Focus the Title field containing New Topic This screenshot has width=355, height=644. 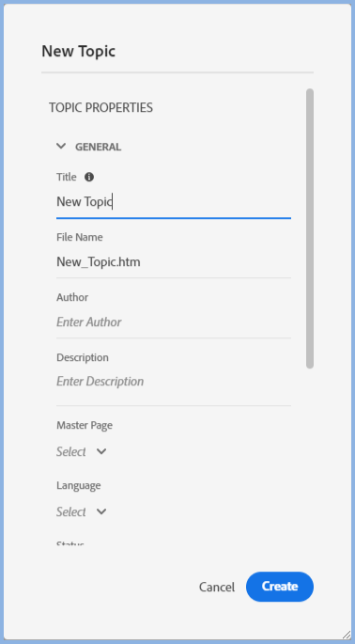(174, 201)
